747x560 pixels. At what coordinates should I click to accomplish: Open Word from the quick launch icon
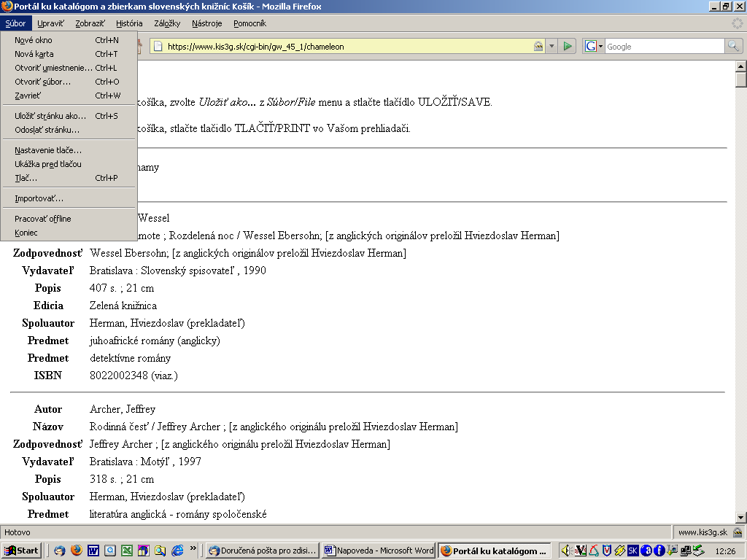93,551
